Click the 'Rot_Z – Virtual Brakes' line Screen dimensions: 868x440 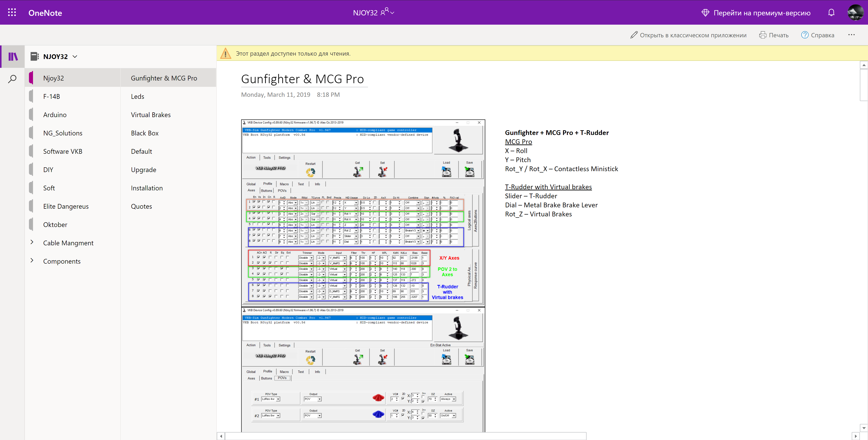click(x=538, y=214)
